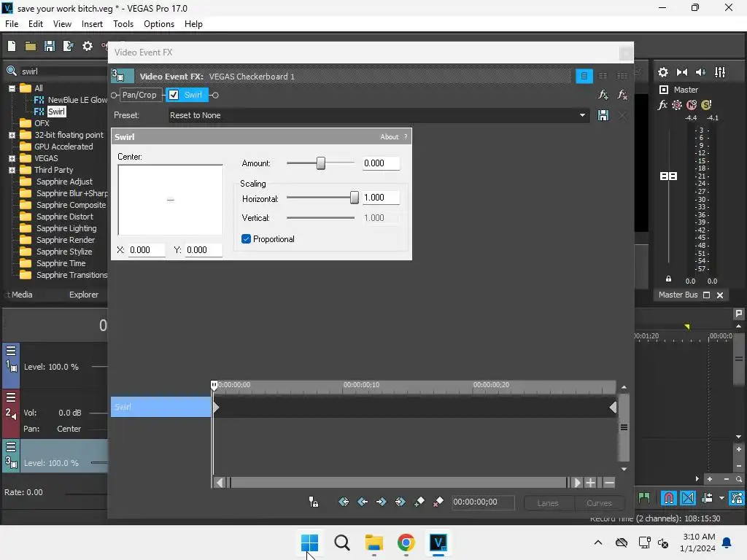Click the Downmix Output speakers icon
The image size is (747, 560).
(682, 72)
